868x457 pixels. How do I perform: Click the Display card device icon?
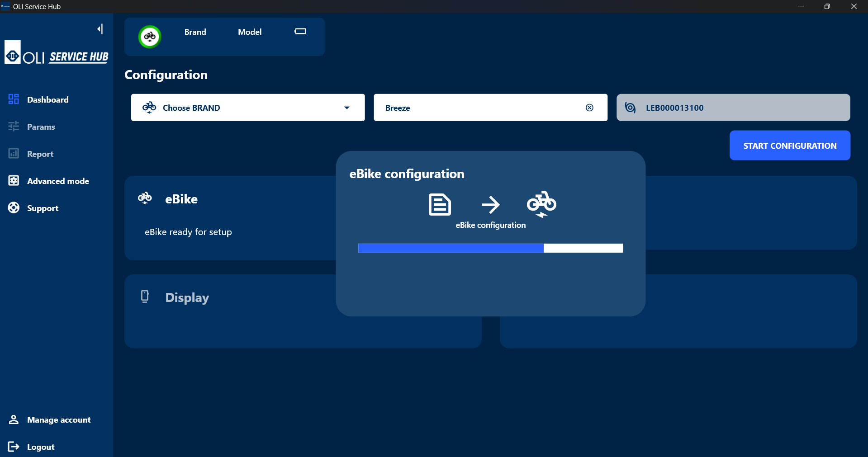[x=145, y=297]
